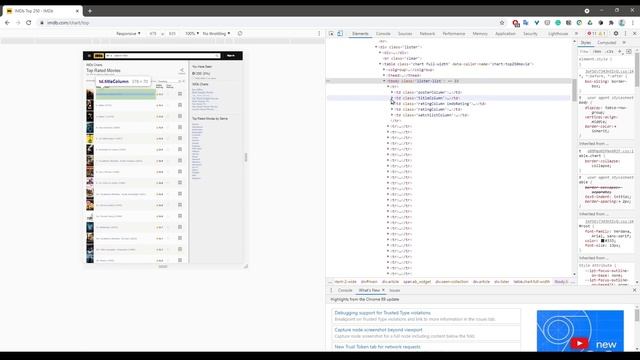Toggle :hov element state button
The width and height of the screenshot is (640, 360).
[598, 51]
